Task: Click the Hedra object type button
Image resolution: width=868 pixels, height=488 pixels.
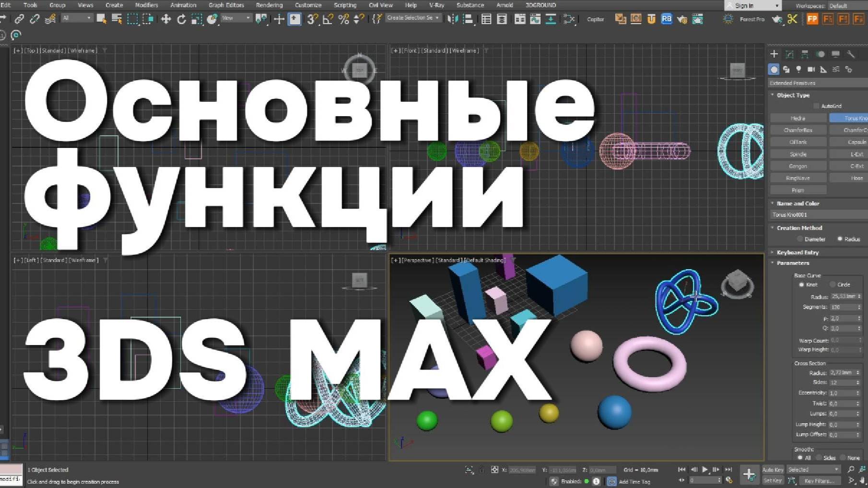Action: (798, 118)
